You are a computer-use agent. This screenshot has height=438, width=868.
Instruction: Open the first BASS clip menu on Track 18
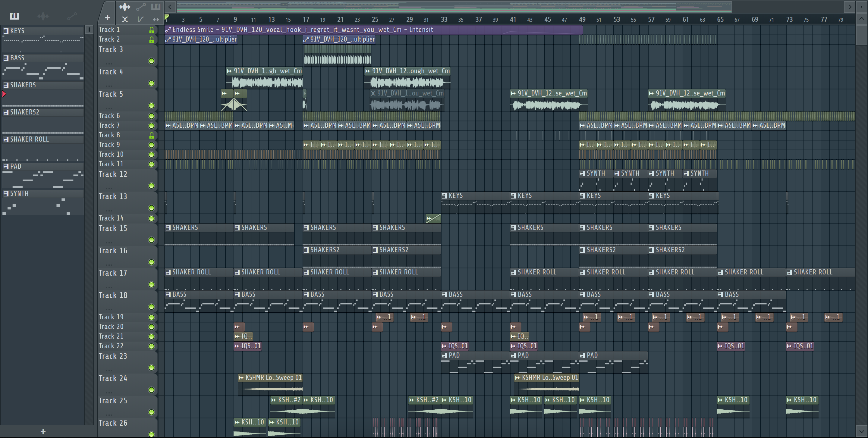pos(168,295)
